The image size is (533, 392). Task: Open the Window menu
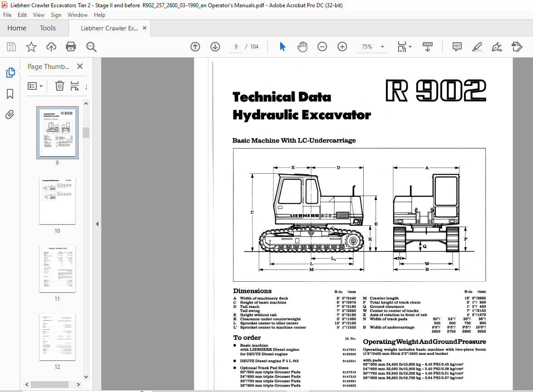78,15
